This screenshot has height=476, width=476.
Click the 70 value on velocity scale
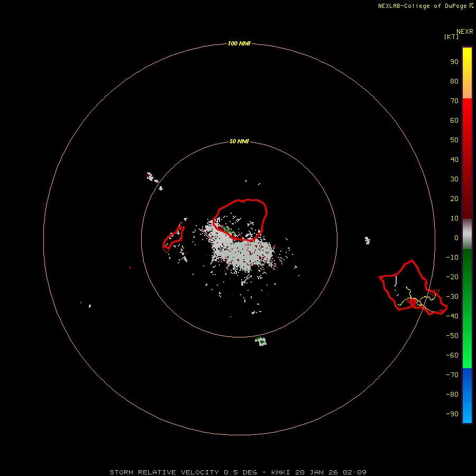pyautogui.click(x=454, y=101)
